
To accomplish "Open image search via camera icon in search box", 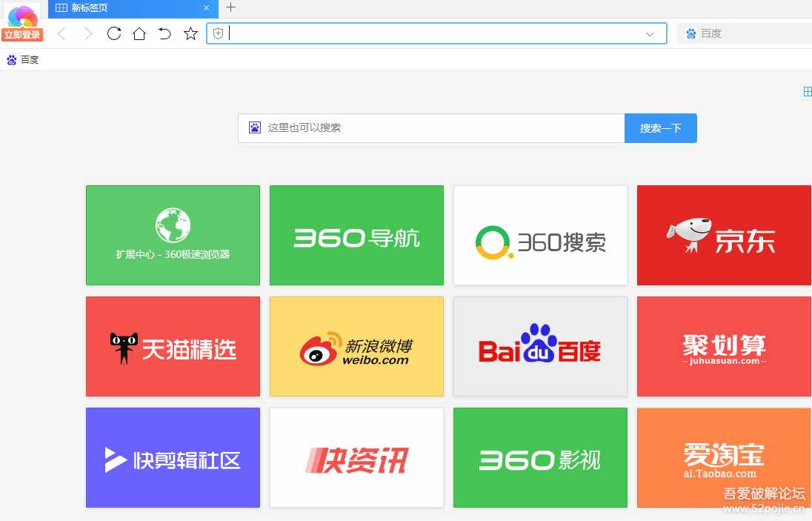I will 255,127.
